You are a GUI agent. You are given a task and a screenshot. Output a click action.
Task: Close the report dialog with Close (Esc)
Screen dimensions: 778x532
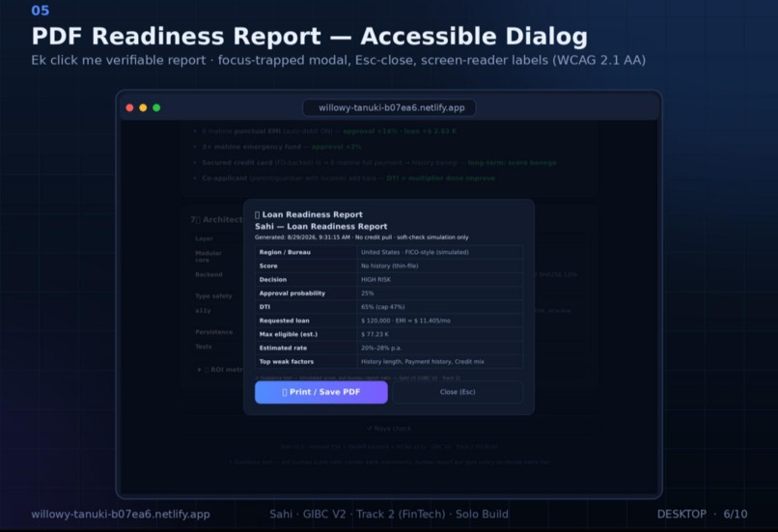[458, 392]
